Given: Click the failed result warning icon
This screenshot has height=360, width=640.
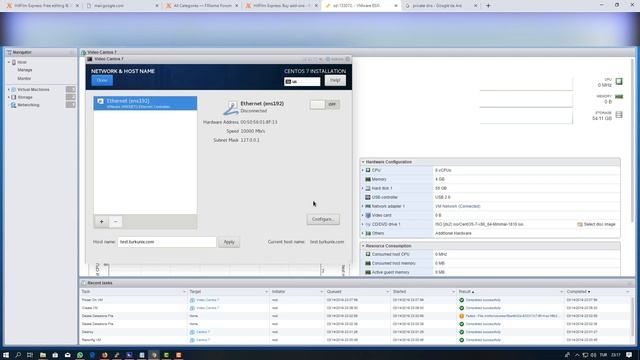Looking at the screenshot, I should point(462,316).
